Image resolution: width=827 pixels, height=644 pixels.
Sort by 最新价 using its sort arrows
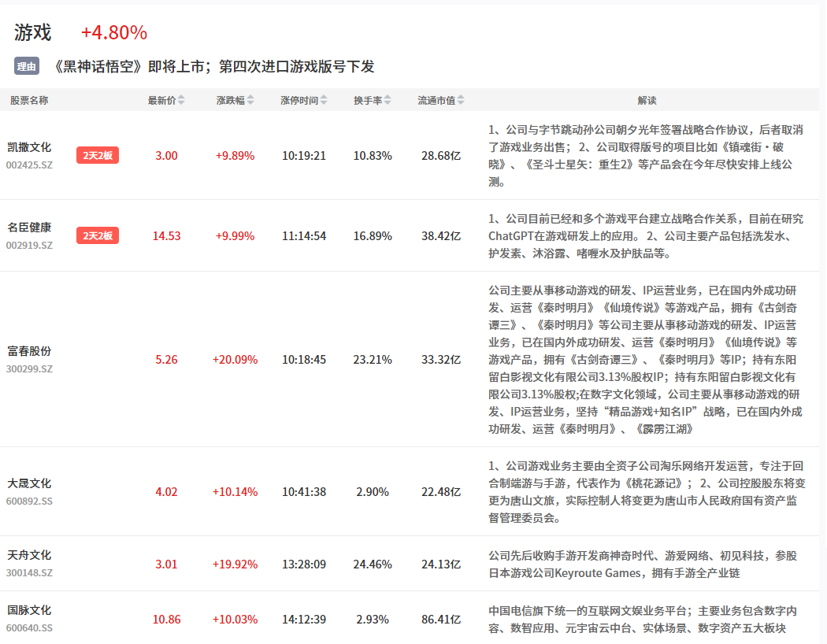[182, 101]
